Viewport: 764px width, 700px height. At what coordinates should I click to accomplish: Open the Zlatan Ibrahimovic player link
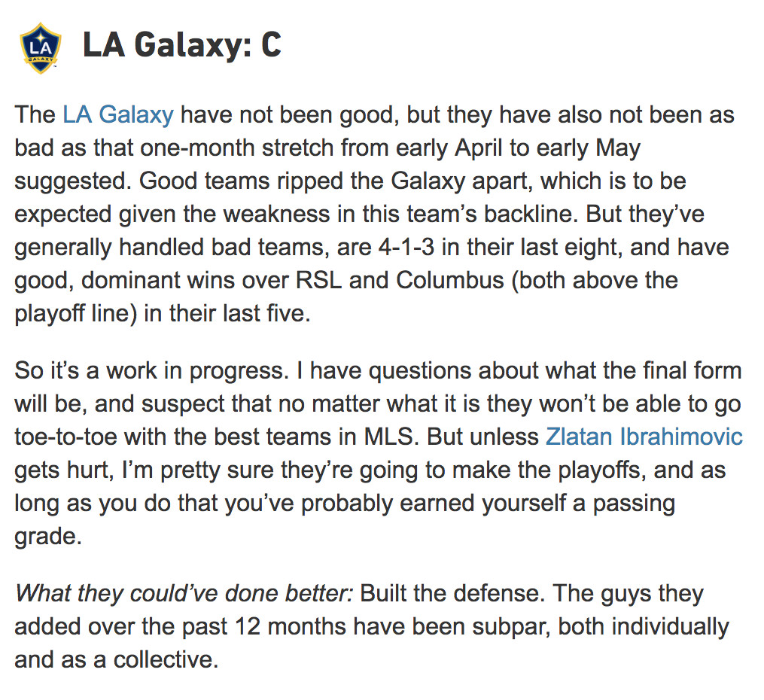tap(644, 437)
